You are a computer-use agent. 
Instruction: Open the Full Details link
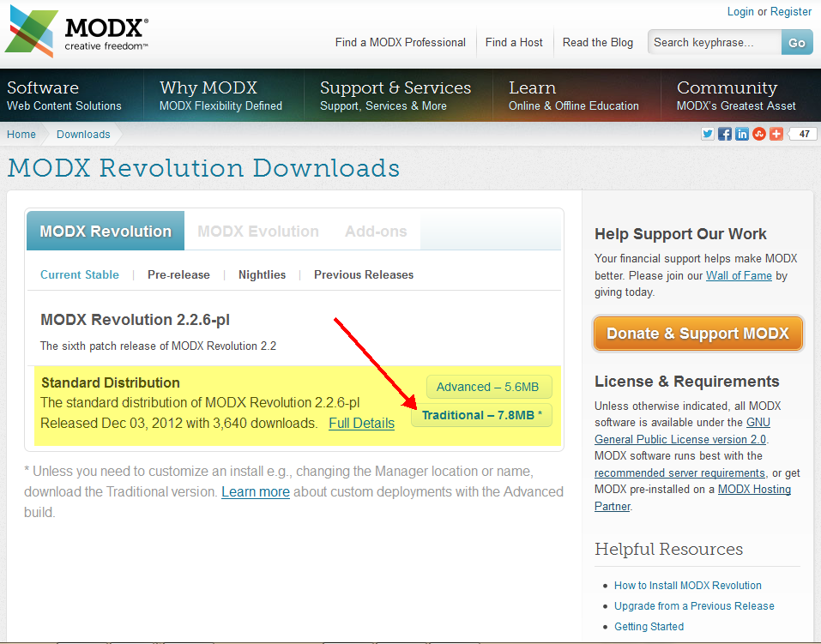click(361, 424)
